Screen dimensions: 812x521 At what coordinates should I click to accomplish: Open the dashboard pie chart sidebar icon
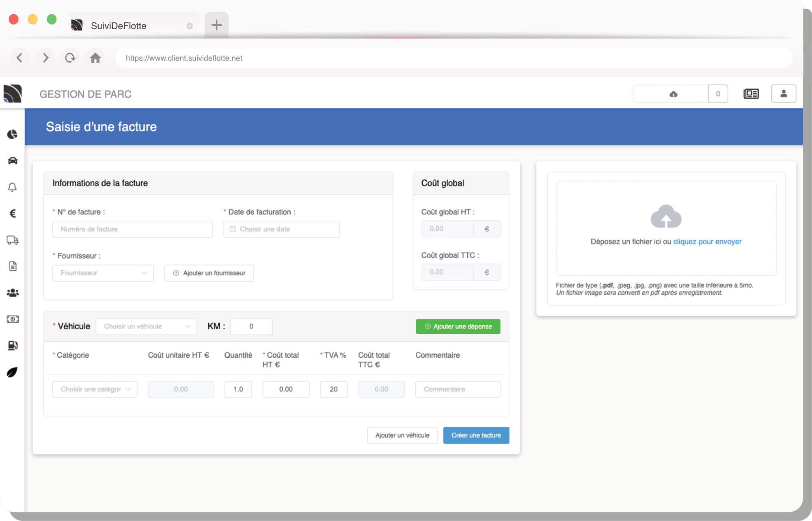point(13,134)
